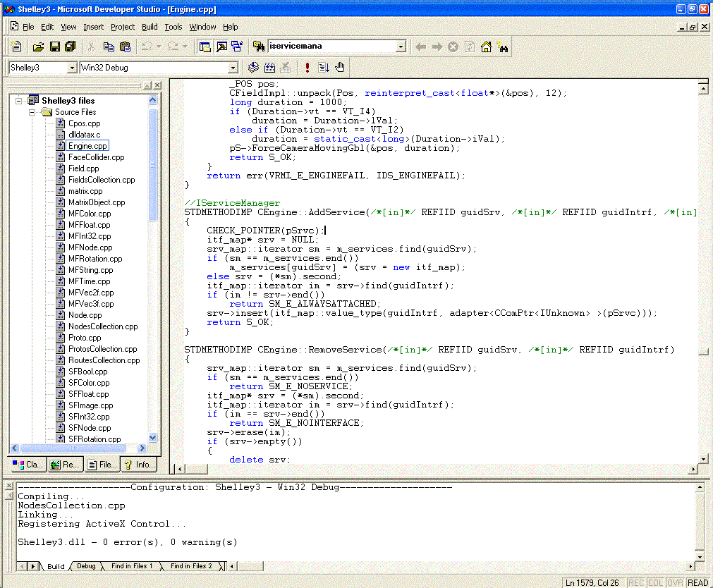Open the File menu
The height and width of the screenshot is (588, 713).
pyautogui.click(x=28, y=27)
